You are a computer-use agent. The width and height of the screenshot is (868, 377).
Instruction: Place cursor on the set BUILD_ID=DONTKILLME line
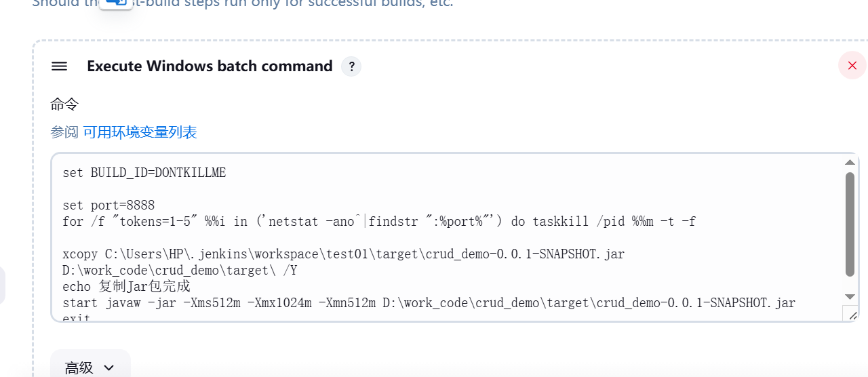(144, 173)
